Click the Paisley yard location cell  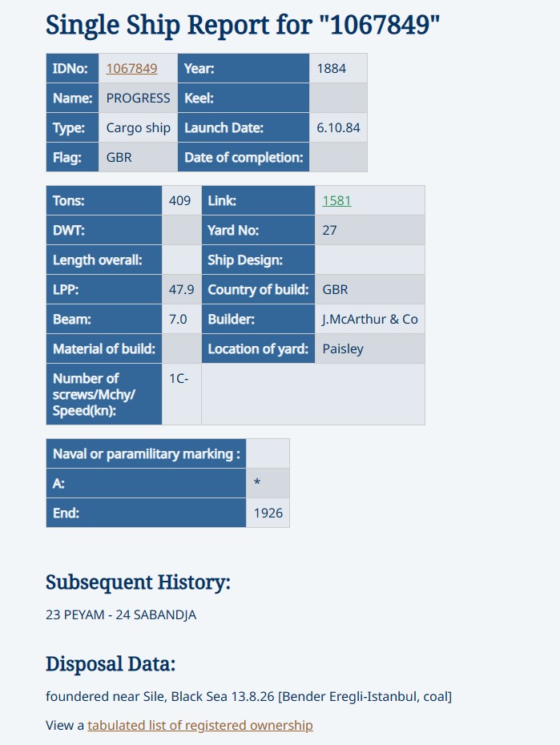coord(370,348)
